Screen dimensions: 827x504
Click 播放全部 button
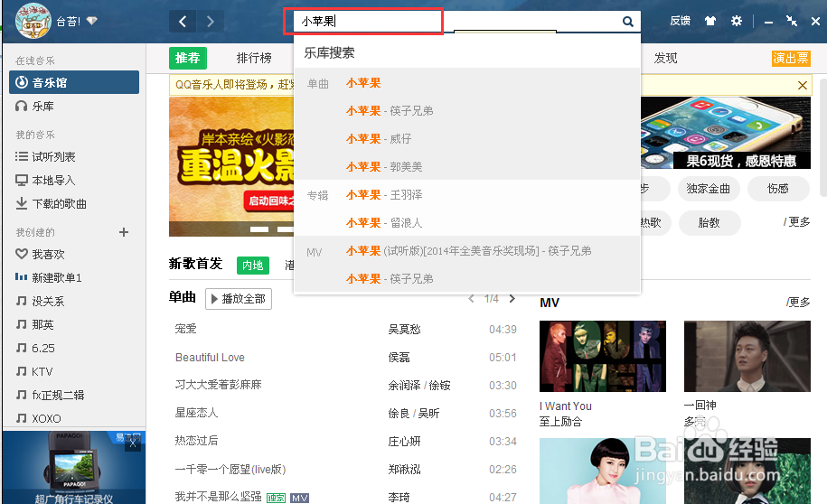pyautogui.click(x=239, y=299)
